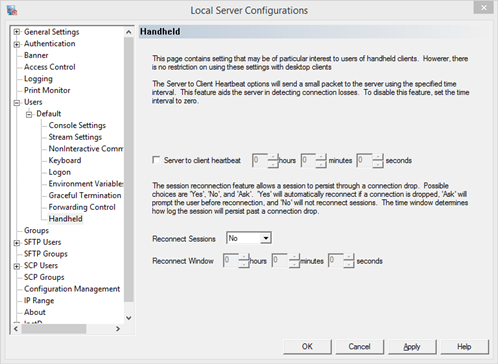Click the Cancel button
The width and height of the screenshot is (498, 364).
click(x=360, y=347)
